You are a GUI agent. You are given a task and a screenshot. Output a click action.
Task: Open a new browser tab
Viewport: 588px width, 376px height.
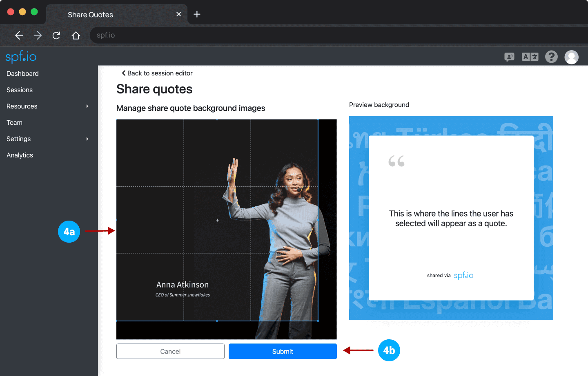(x=197, y=14)
